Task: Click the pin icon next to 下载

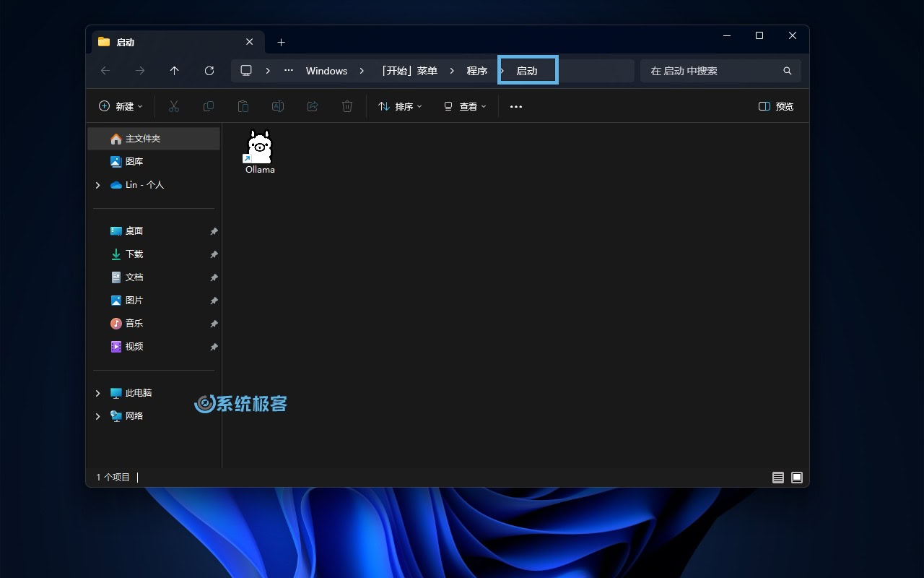Action: point(214,254)
